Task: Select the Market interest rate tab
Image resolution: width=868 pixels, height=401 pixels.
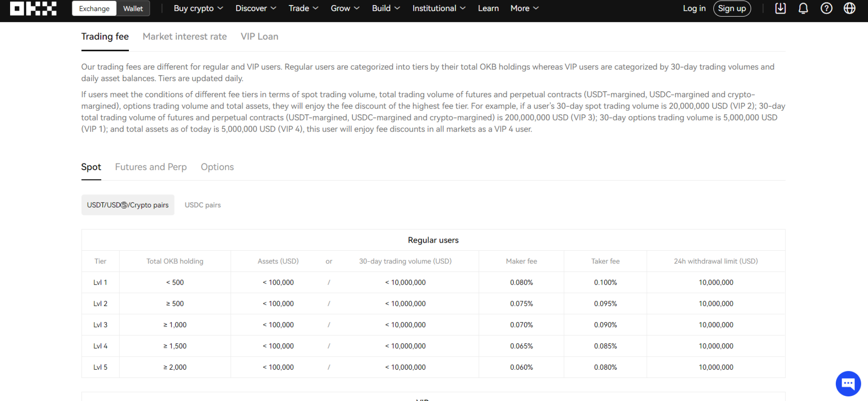Action: (185, 36)
